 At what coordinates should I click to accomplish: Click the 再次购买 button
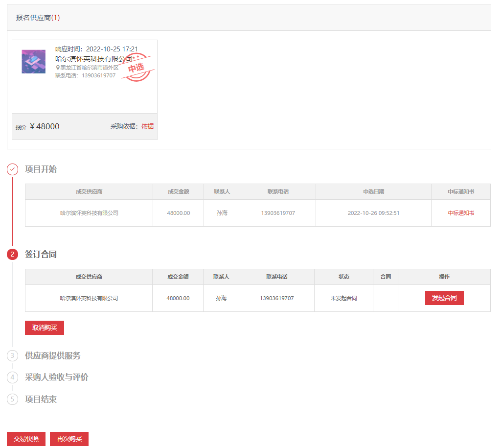[69, 439]
